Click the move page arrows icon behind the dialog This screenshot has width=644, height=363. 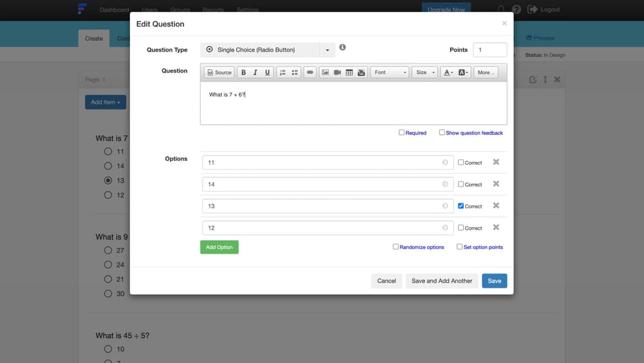pyautogui.click(x=545, y=80)
